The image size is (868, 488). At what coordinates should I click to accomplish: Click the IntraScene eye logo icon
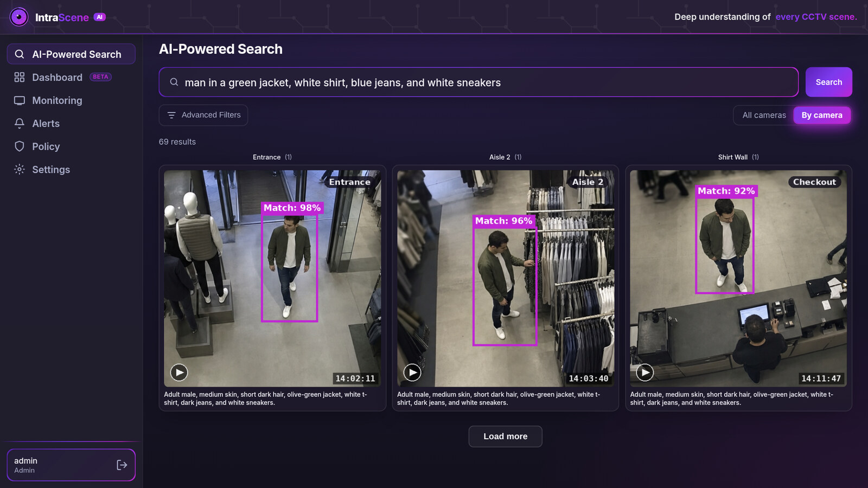(19, 17)
